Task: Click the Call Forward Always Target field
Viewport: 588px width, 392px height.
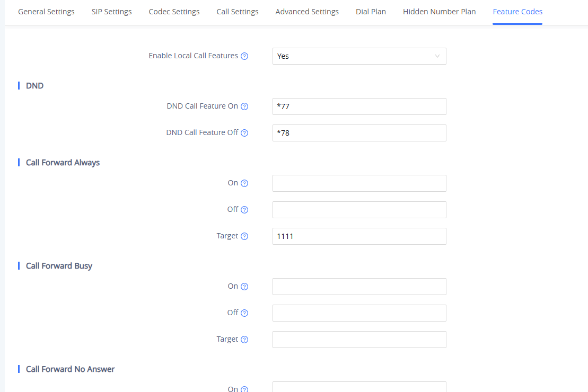Action: [x=359, y=236]
